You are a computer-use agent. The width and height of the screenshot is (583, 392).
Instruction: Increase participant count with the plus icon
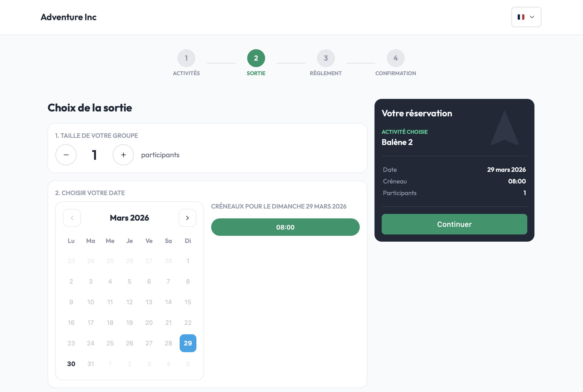(x=123, y=155)
